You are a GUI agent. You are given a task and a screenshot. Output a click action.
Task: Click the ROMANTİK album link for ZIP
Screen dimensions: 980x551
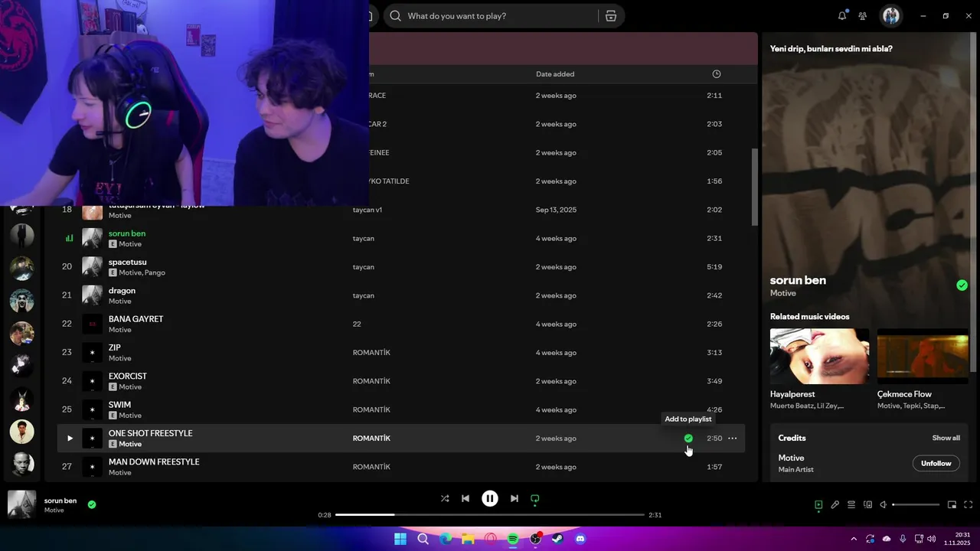click(x=371, y=353)
